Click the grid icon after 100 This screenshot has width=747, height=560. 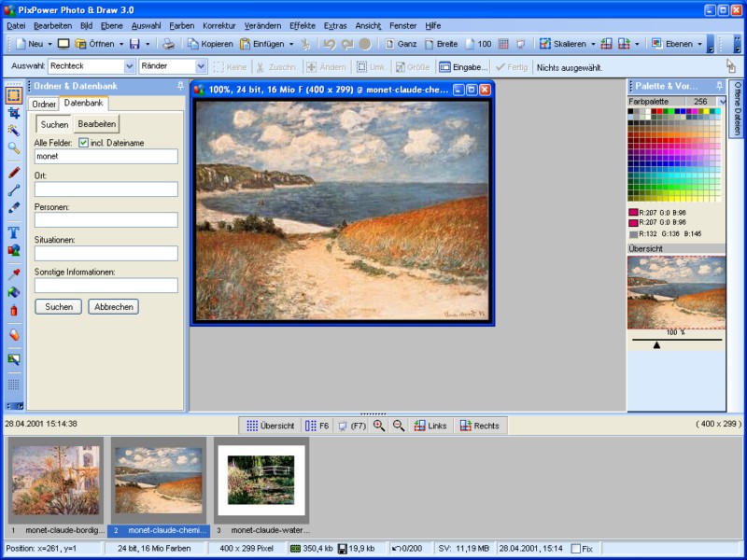coord(503,44)
